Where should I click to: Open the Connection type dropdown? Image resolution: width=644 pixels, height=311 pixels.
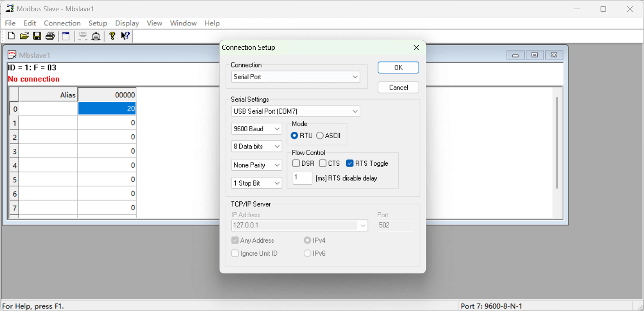[296, 77]
